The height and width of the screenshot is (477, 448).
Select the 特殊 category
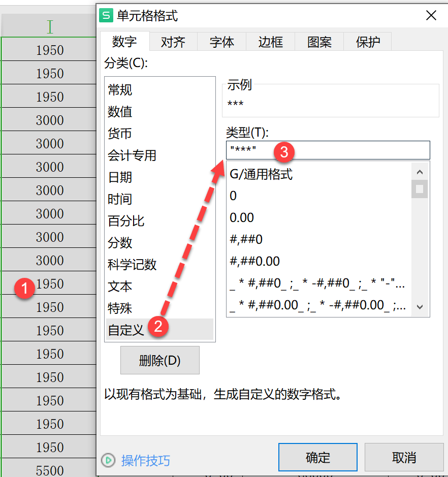tap(159, 308)
